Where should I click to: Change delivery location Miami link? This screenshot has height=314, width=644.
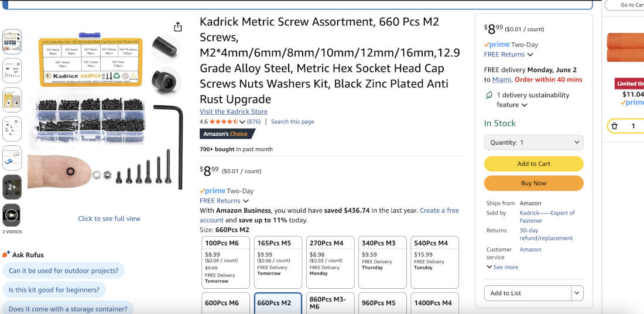coord(502,79)
